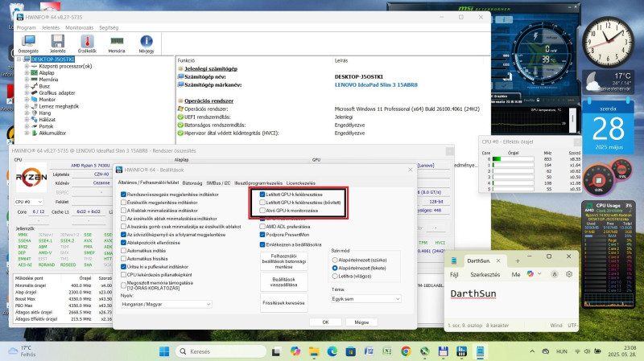Screen dimensions: 644x361
Task: Enable Automatikus indítás checkbox
Action: [123, 251]
